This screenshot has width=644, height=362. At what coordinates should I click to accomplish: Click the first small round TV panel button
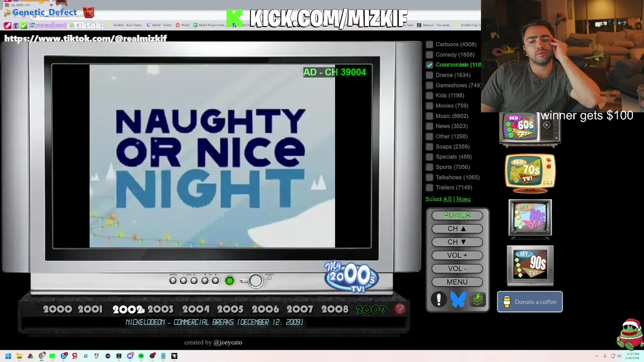(x=173, y=281)
